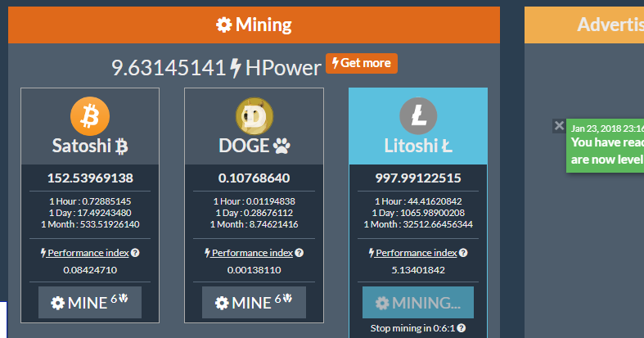Click the orange Bitcoin coin icon

pos(89,116)
